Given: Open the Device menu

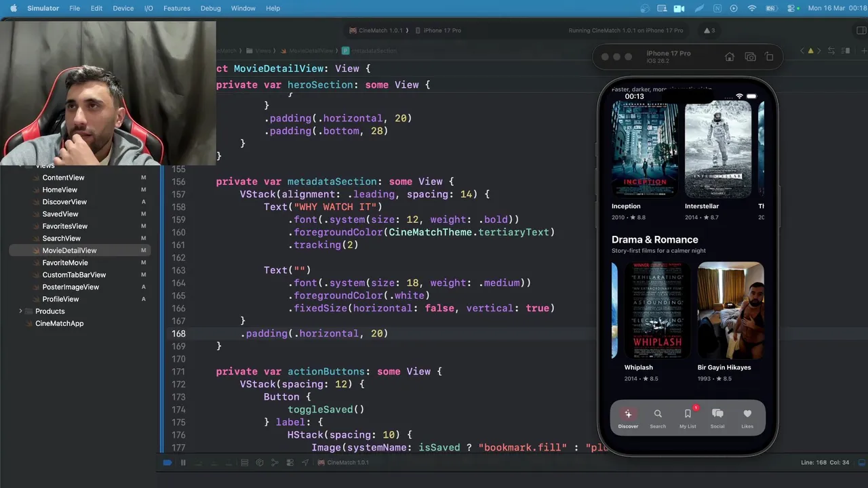Looking at the screenshot, I should click(123, 8).
